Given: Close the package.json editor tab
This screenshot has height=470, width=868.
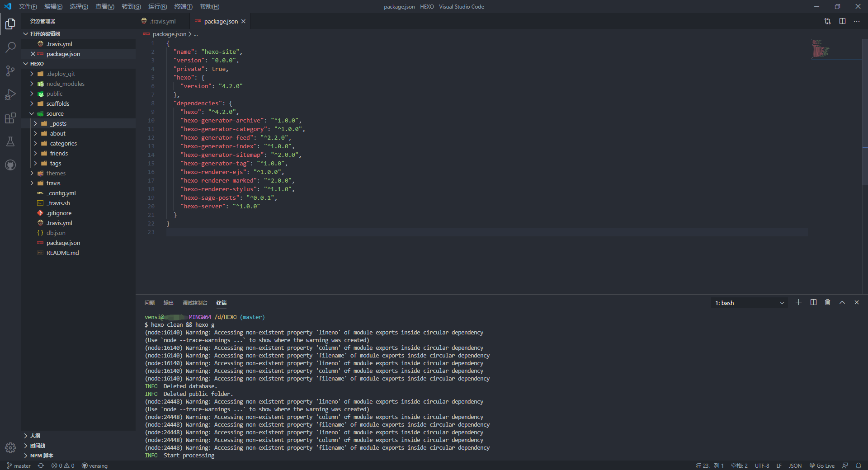Looking at the screenshot, I should tap(243, 21).
